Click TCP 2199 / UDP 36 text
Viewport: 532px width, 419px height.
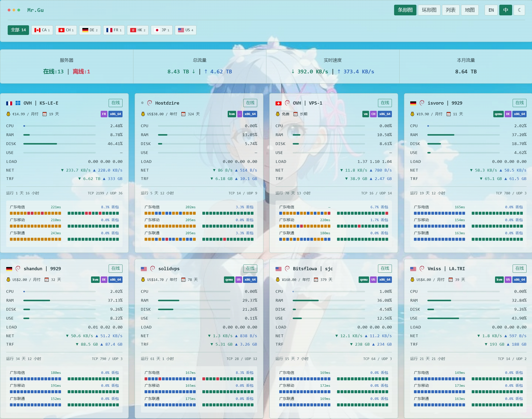(x=105, y=193)
